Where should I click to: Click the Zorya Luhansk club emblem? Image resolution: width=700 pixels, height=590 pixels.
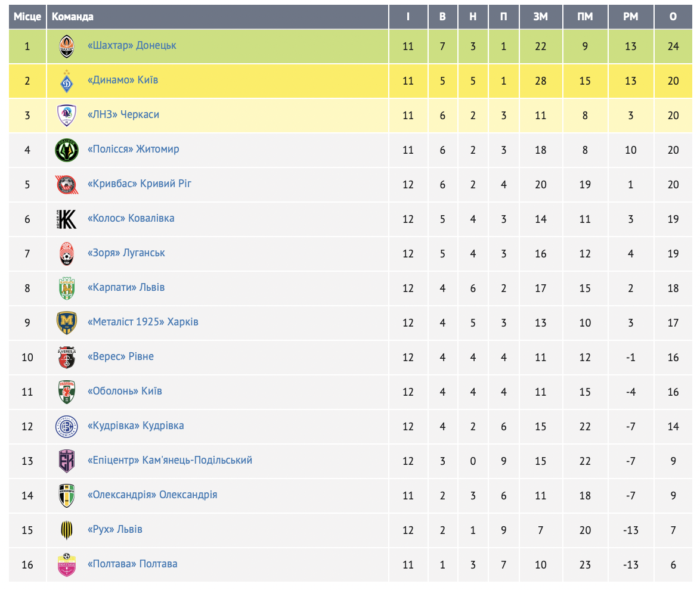click(x=66, y=254)
